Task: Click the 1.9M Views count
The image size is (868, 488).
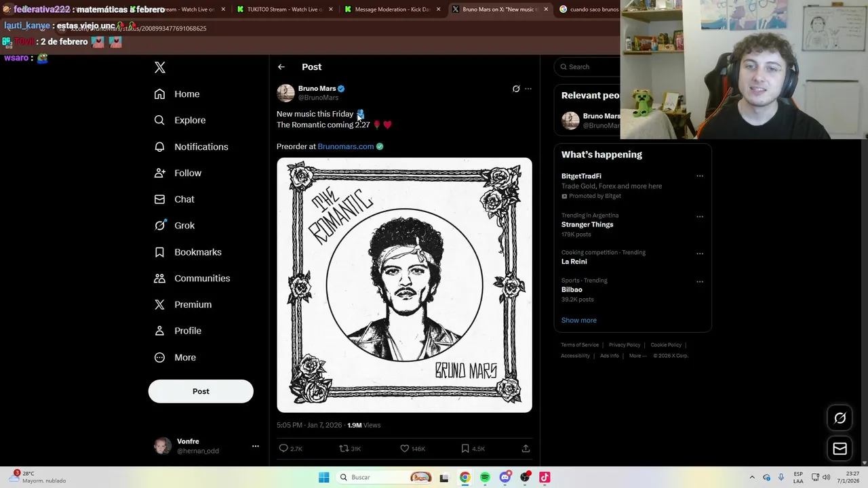Action: [364, 426]
